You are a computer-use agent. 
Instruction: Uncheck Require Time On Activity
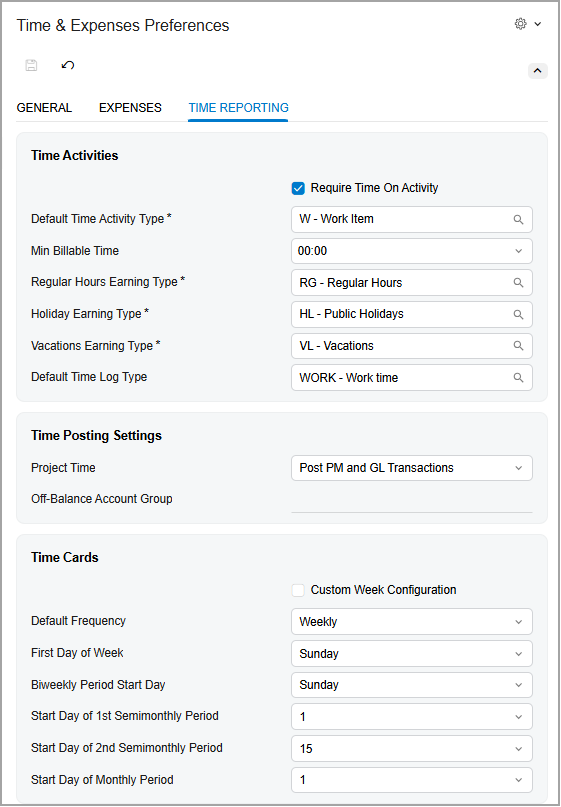point(298,188)
